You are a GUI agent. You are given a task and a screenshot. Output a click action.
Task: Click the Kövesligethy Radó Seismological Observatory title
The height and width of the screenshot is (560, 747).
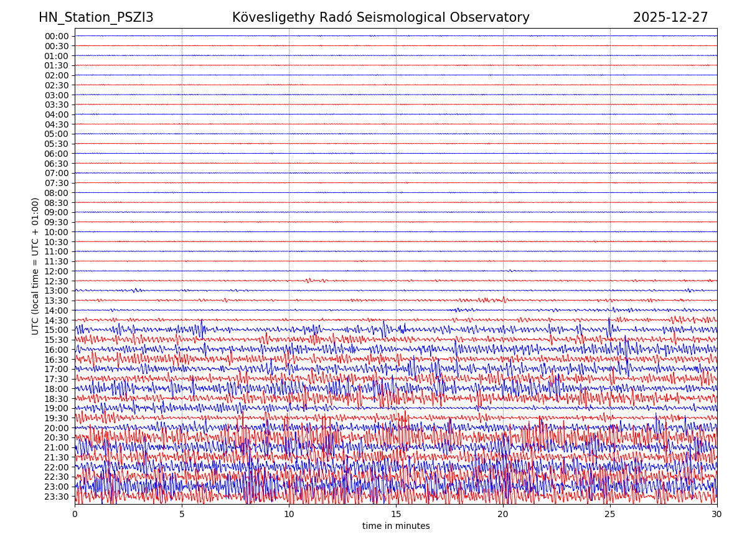tap(380, 17)
